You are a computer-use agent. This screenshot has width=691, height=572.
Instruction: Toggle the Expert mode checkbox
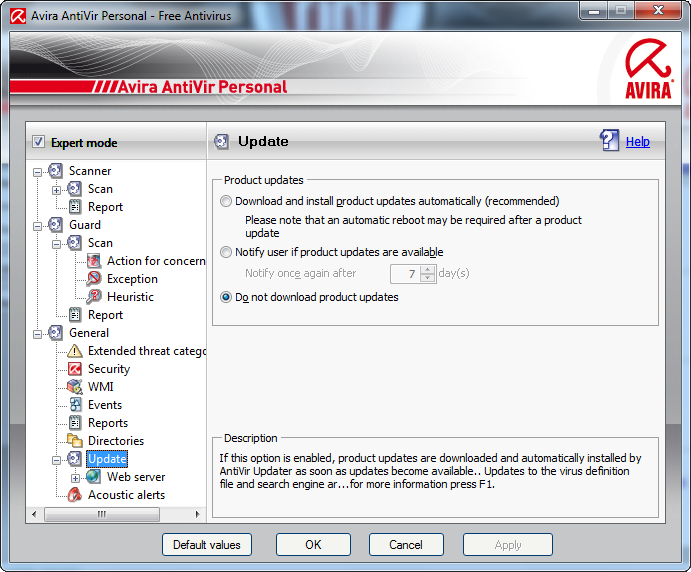(x=38, y=143)
